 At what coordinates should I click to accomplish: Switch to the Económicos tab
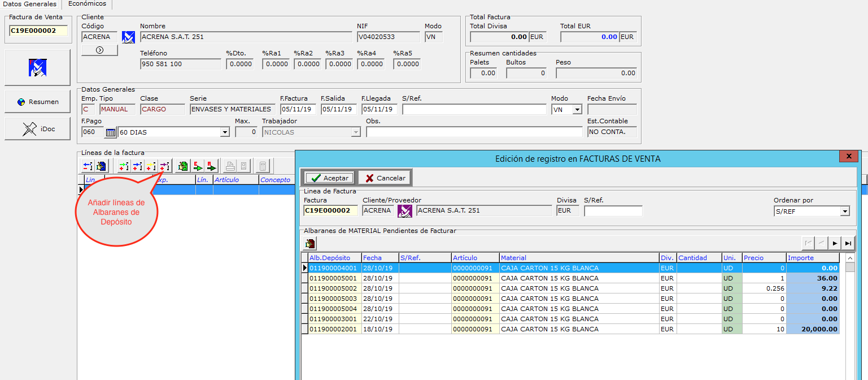tap(87, 4)
